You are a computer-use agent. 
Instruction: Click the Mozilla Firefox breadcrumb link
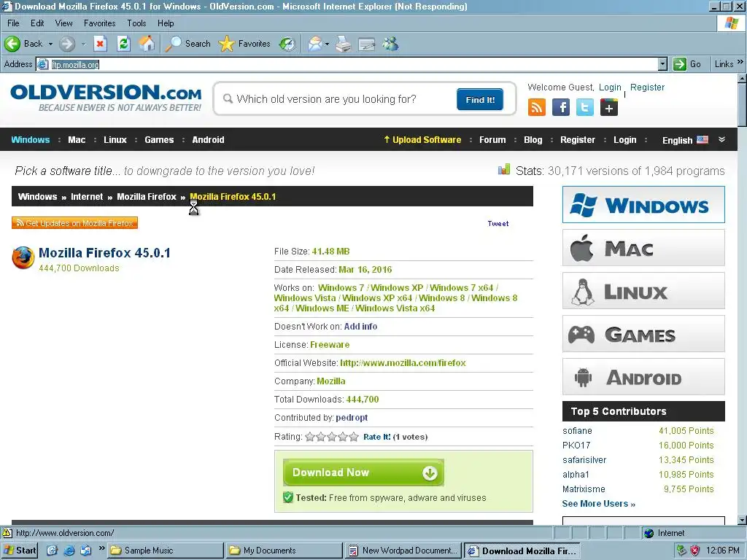[x=146, y=197]
